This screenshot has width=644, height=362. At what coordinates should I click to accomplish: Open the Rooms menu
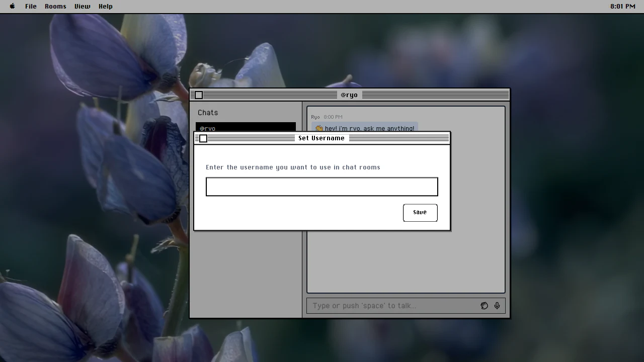point(55,6)
